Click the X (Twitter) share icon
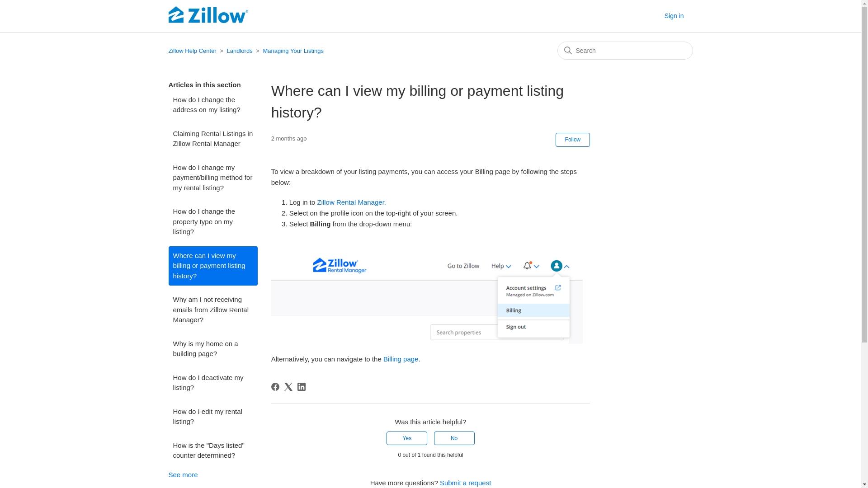868x488 pixels. click(x=288, y=386)
